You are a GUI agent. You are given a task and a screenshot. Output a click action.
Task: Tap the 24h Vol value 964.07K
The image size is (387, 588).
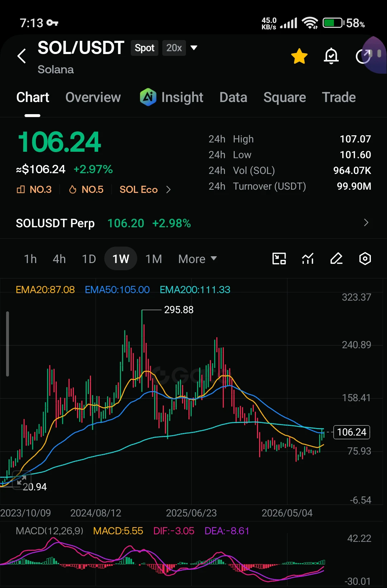(352, 170)
